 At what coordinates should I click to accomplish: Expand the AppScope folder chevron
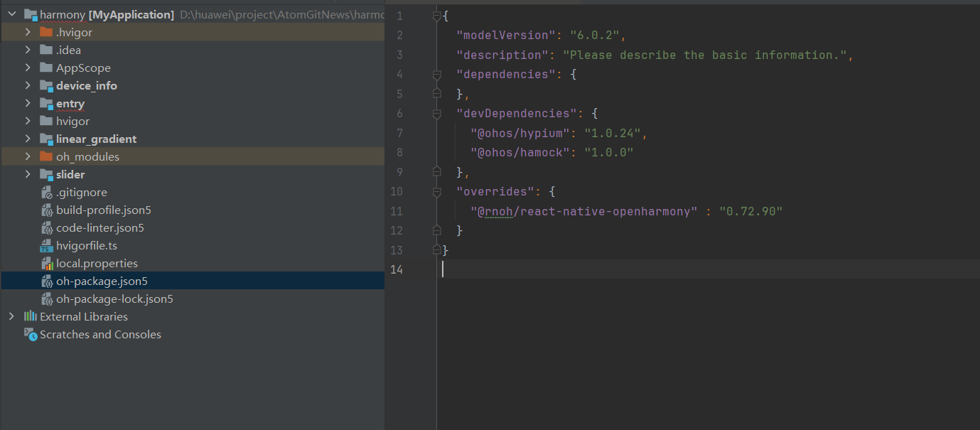pyautogui.click(x=28, y=68)
